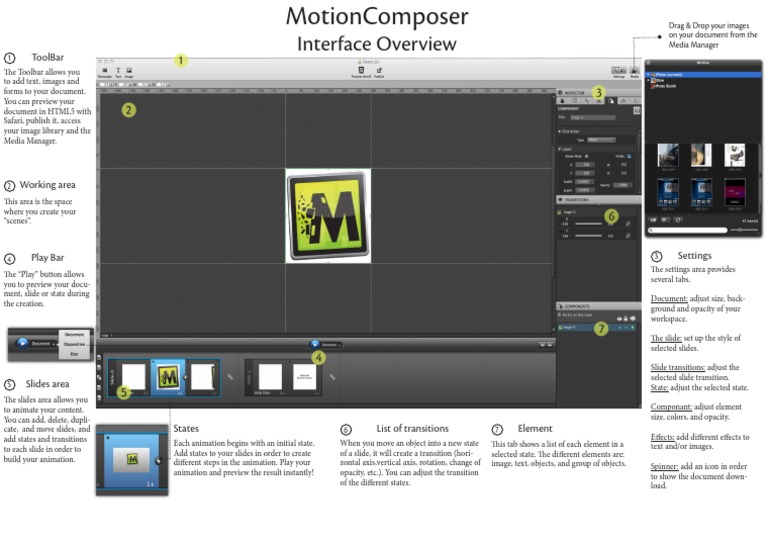Click the Publish icon in the toolbar
This screenshot has height=543, width=768.
tap(379, 71)
